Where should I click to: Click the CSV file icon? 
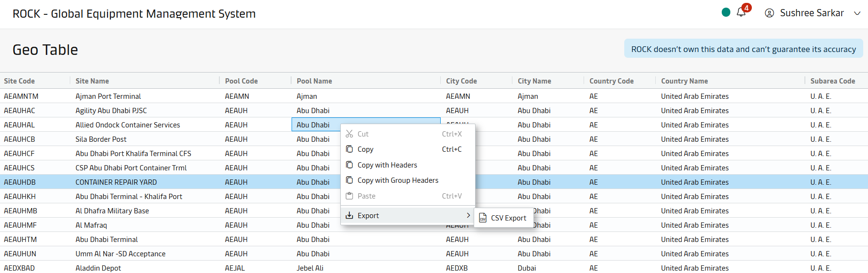[483, 218]
